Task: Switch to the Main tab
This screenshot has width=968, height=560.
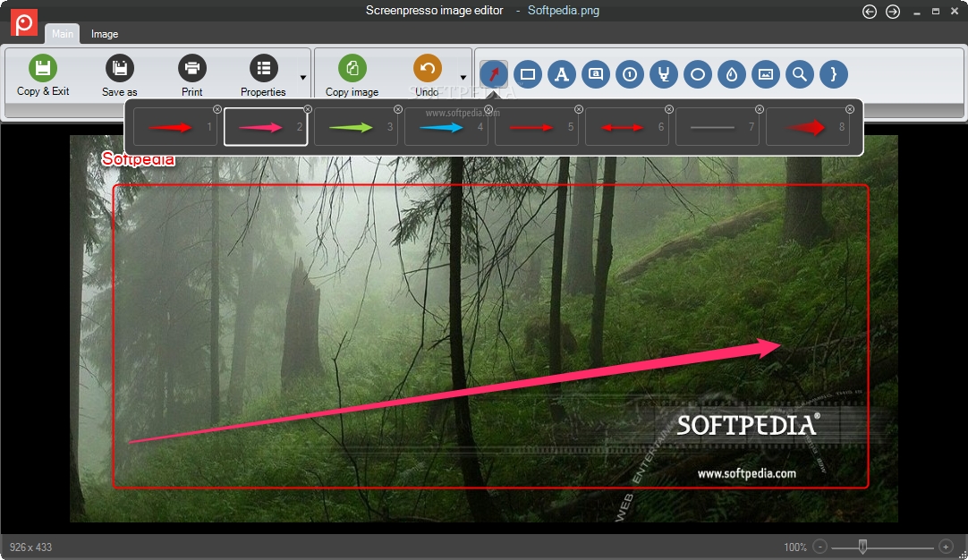Action: pos(63,34)
